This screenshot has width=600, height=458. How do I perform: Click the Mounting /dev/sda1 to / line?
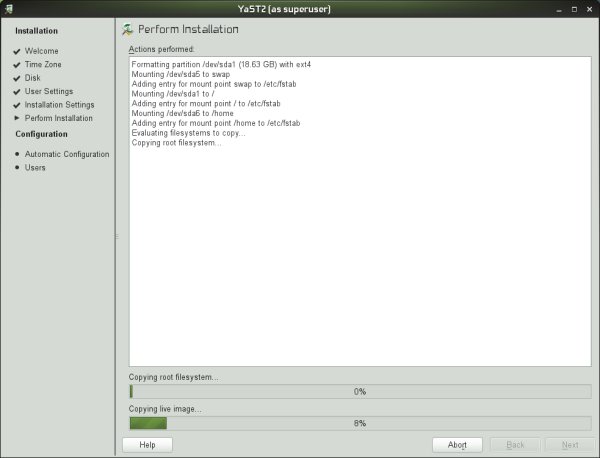pyautogui.click(x=173, y=94)
